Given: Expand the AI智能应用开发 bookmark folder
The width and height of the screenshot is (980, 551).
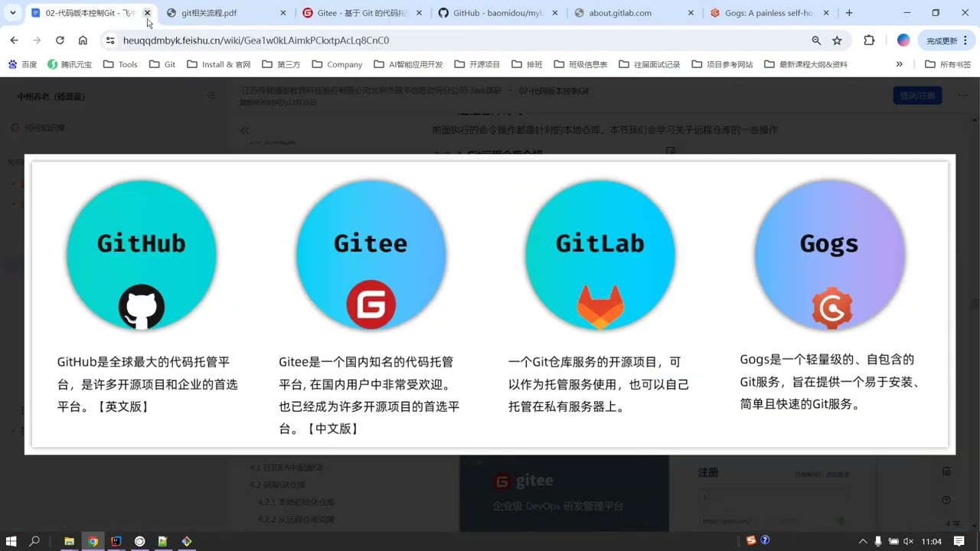Looking at the screenshot, I should (x=408, y=64).
